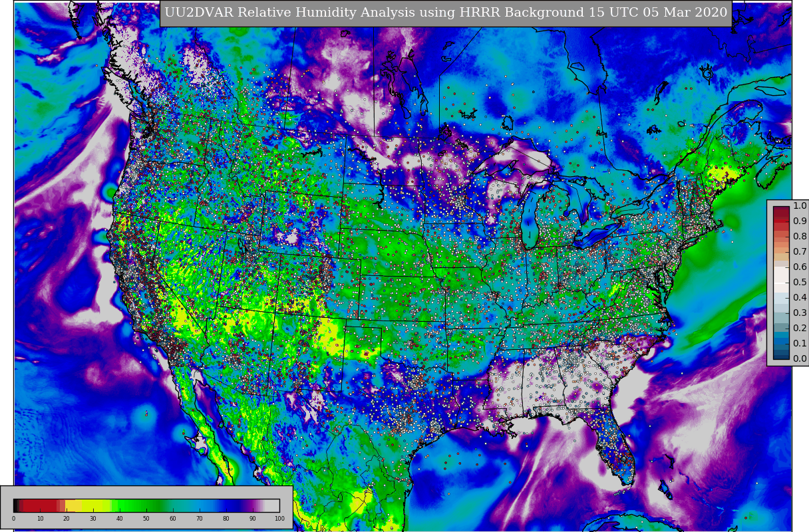The image size is (809, 532).
Task: Pick the light blue band on humidity colorbar
Action: (200, 505)
